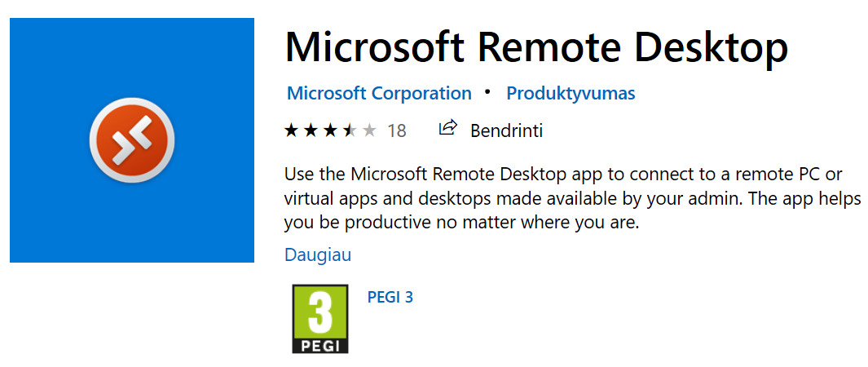Click the black PEGI strip on the badge
The image size is (868, 367).
[x=320, y=346]
